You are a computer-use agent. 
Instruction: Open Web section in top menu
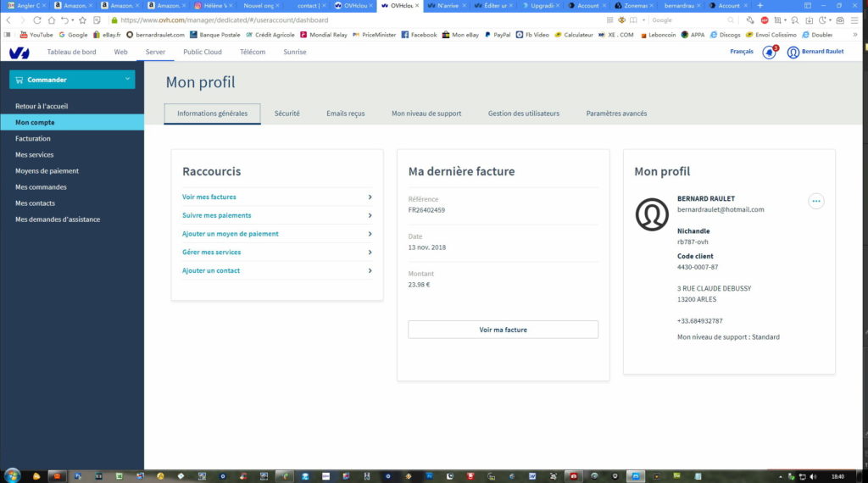coord(120,52)
